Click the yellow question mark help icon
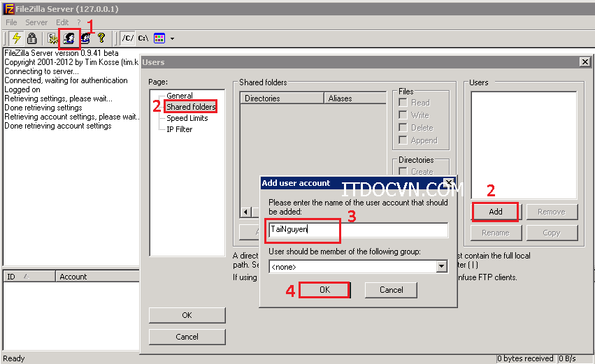The width and height of the screenshot is (595, 364). tap(101, 38)
